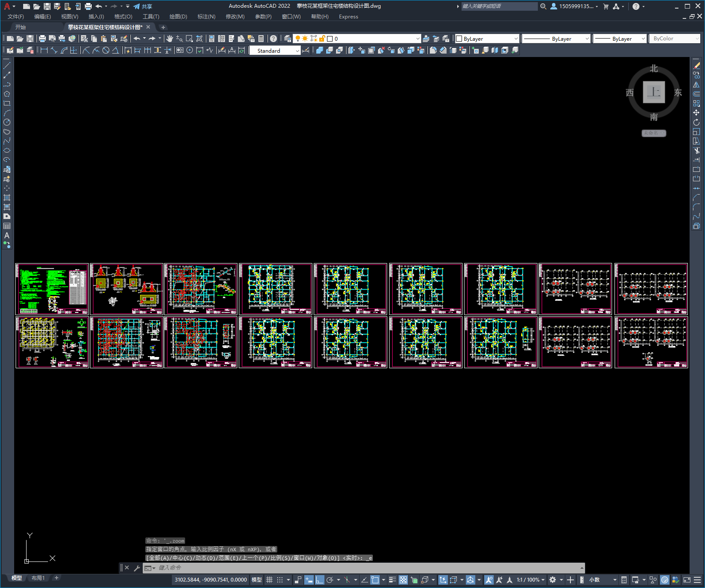Select the Hatch draw tool
This screenshot has width=705, height=588.
pyautogui.click(x=7, y=198)
